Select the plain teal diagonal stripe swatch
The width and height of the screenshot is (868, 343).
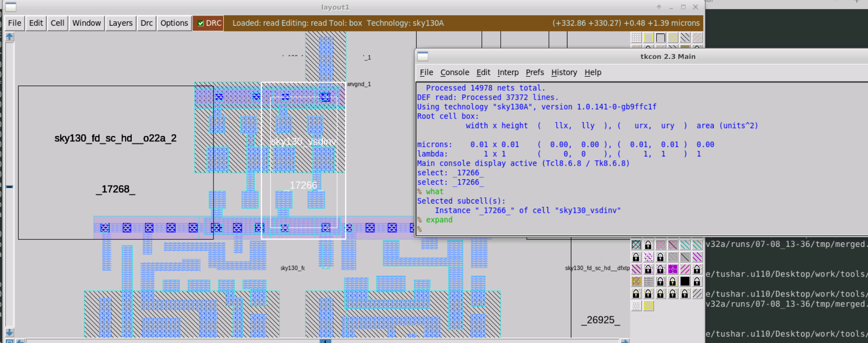(x=685, y=244)
